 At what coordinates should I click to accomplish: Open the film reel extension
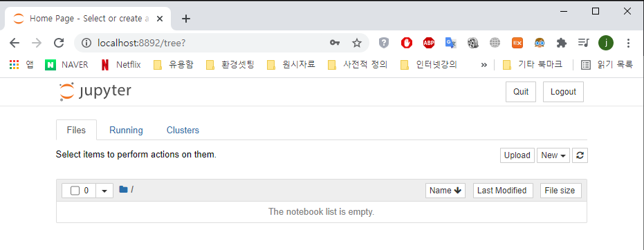473,43
